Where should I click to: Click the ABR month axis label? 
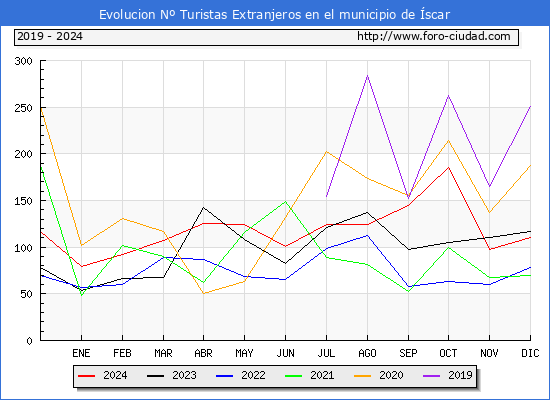pyautogui.click(x=203, y=353)
